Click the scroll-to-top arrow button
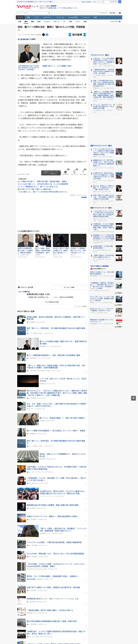The height and width of the screenshot is (644, 138). (133, 398)
